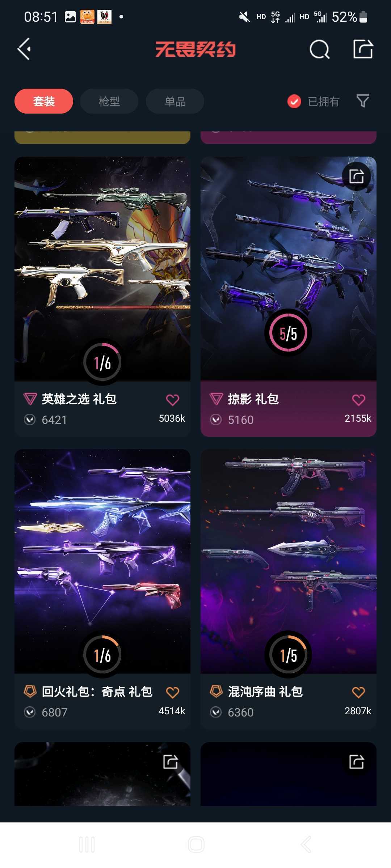Tap the 1/6 ring on 奇点 bundle

pos(102,655)
